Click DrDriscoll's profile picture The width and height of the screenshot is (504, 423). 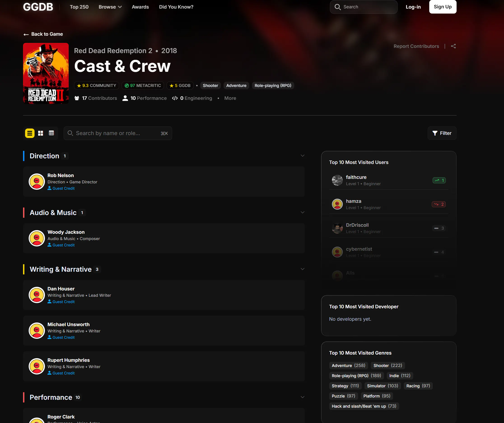click(x=337, y=228)
